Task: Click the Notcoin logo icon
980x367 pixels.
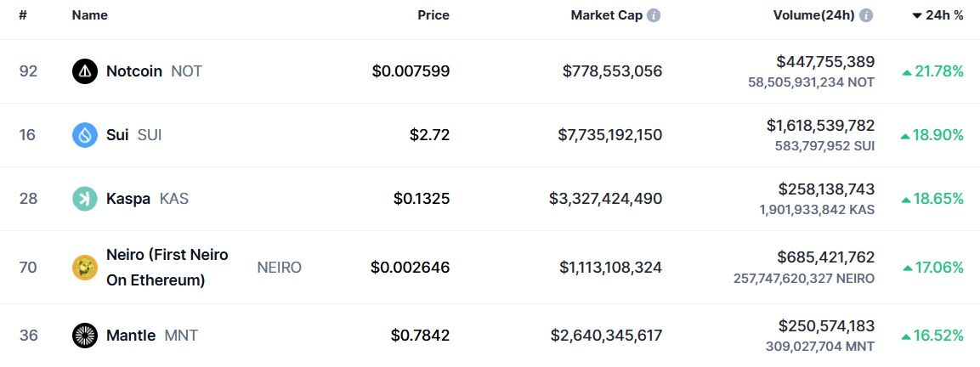Action: (85, 71)
